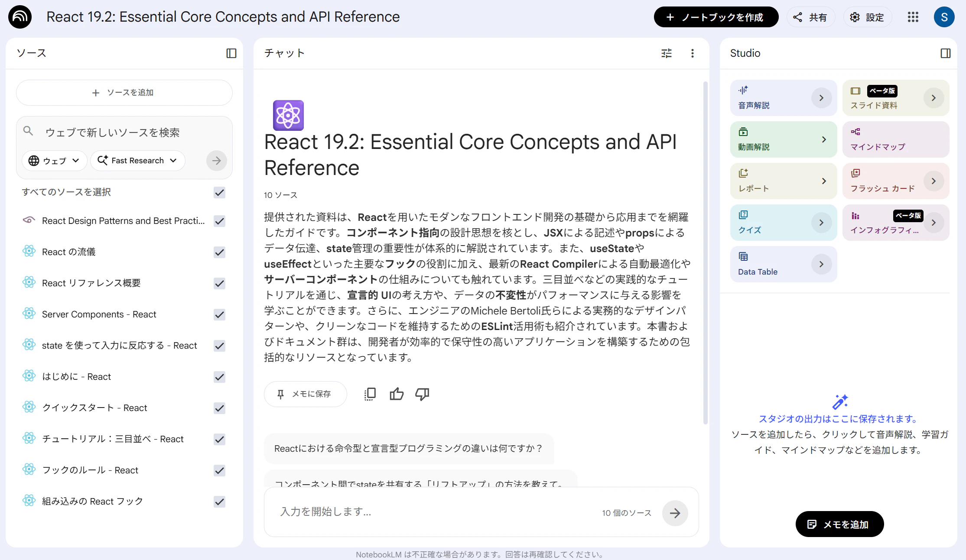Screen dimensions: 966x560
Task: Give a thumbs up to the summary
Action: click(x=396, y=394)
